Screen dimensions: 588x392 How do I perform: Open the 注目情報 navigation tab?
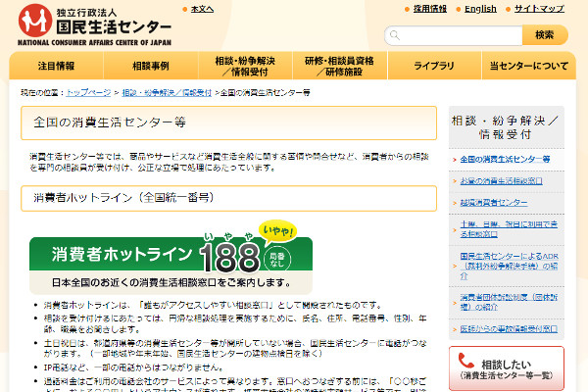[56, 66]
